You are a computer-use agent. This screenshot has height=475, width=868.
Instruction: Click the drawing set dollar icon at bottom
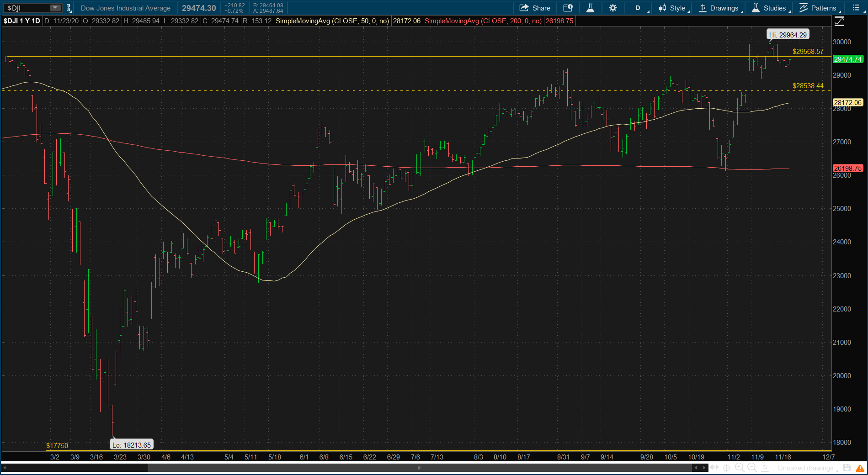[765, 468]
